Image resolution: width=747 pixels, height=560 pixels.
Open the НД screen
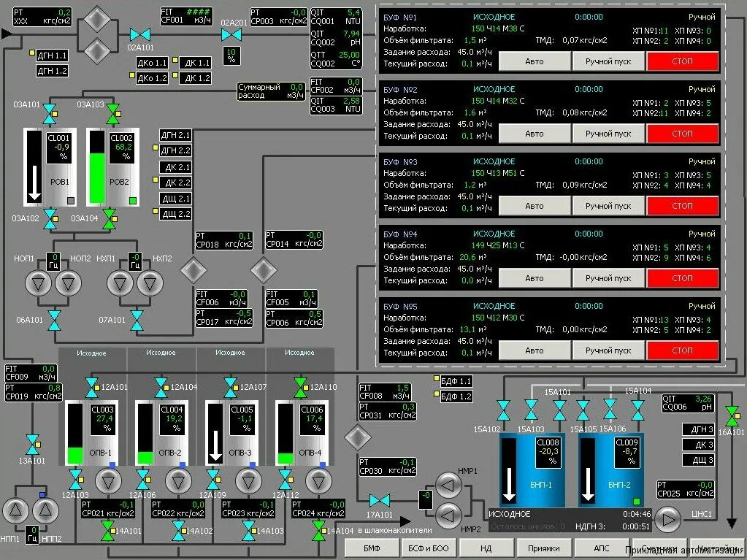click(486, 548)
